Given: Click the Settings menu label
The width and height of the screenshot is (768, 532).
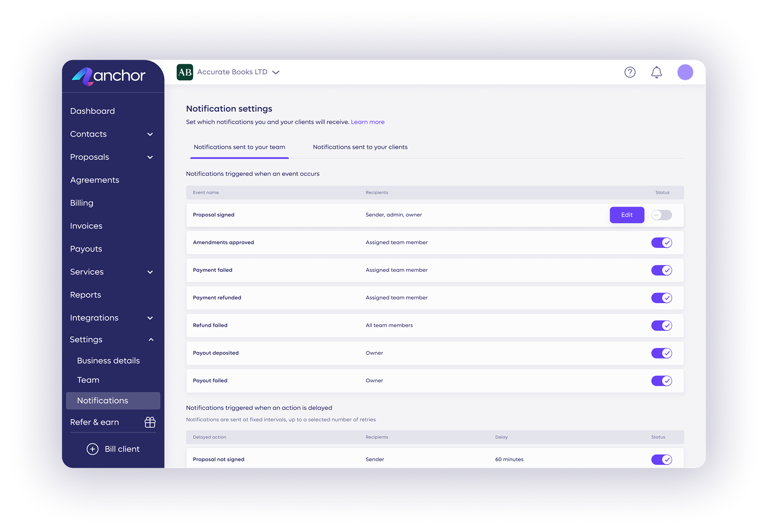Looking at the screenshot, I should click(86, 340).
